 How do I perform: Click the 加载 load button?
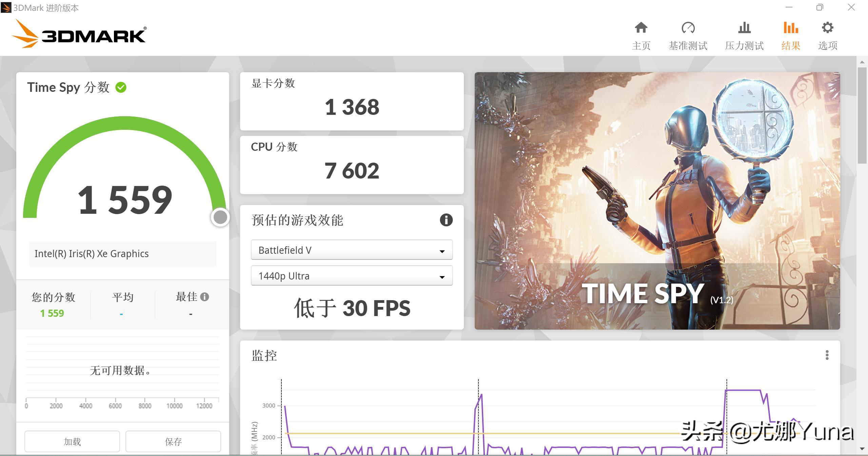coord(72,441)
